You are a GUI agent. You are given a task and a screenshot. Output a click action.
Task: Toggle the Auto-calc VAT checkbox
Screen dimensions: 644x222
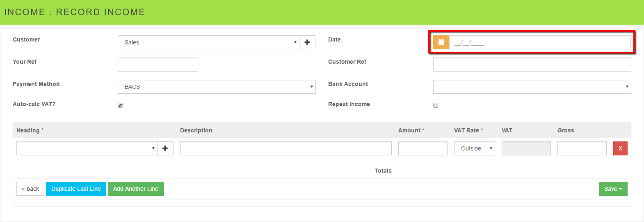pyautogui.click(x=120, y=105)
